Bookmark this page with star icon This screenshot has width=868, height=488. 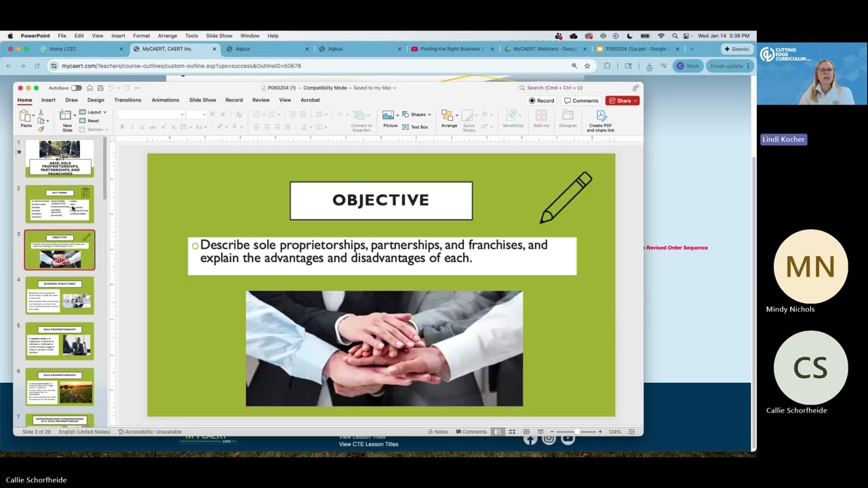tap(587, 66)
